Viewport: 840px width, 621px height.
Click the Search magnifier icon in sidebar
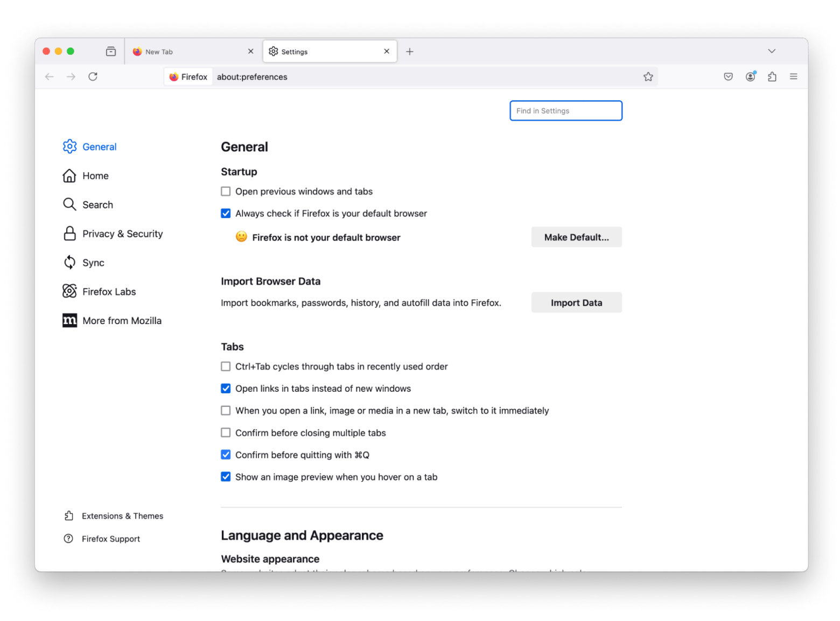point(69,204)
